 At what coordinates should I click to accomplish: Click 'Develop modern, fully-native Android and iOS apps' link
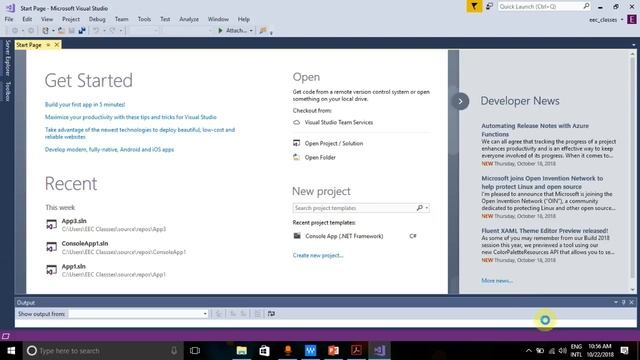point(109,149)
